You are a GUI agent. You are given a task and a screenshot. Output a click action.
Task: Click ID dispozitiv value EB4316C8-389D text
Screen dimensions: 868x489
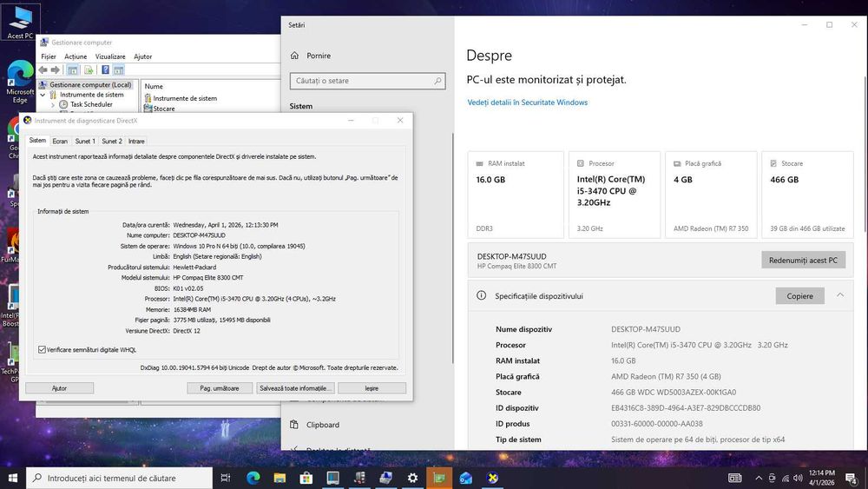click(x=686, y=407)
